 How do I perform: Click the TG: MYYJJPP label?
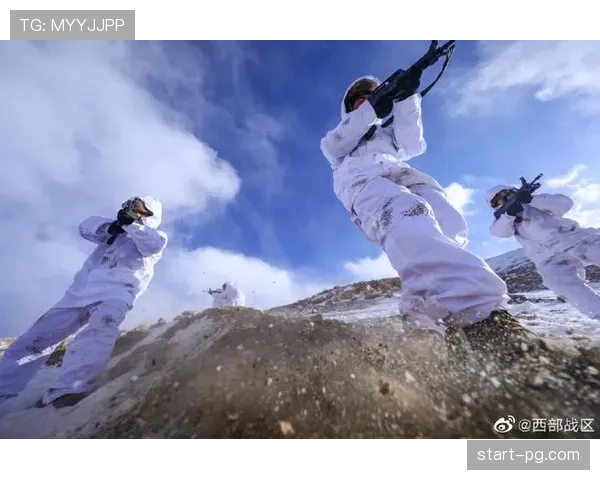[x=72, y=25]
